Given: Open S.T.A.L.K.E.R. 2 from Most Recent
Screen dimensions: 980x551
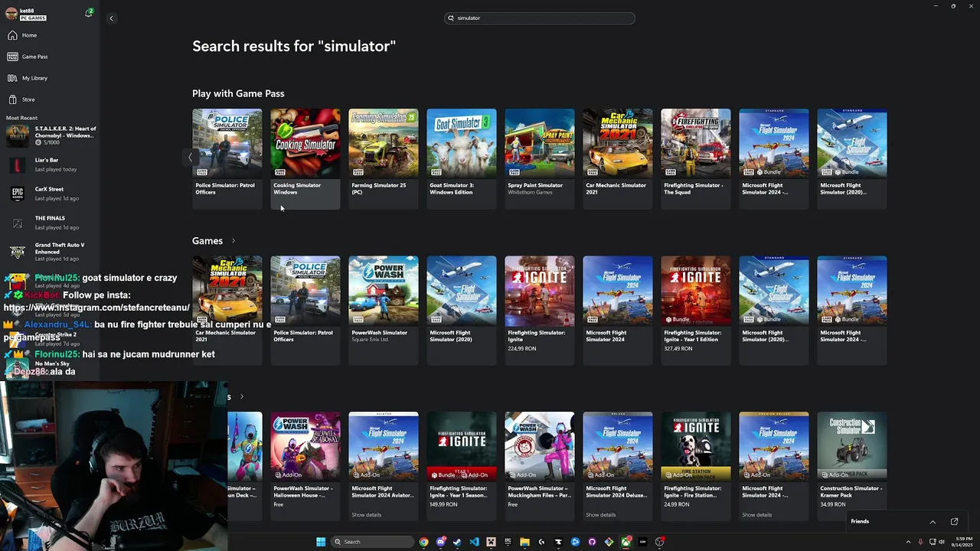Looking at the screenshot, I should (x=50, y=135).
